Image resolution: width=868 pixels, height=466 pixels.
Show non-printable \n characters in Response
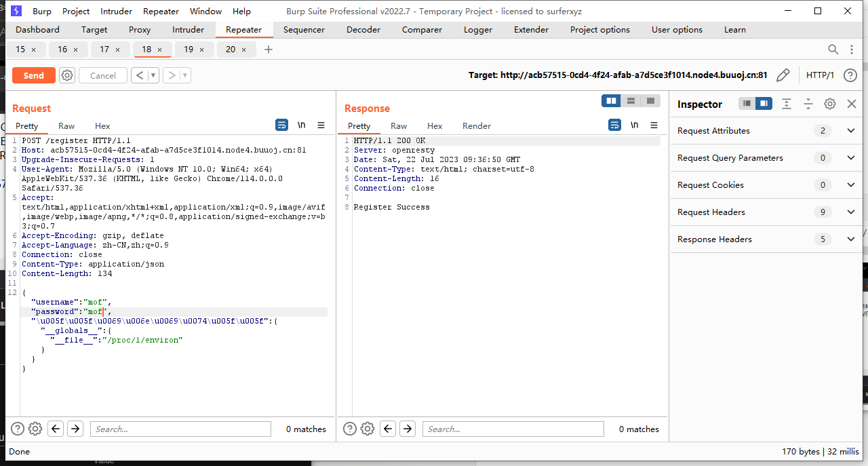coord(635,125)
